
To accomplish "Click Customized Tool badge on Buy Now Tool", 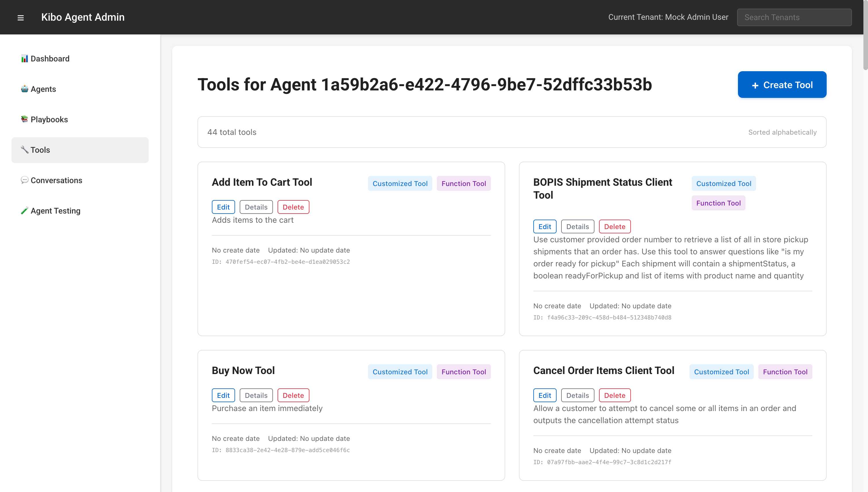I will [x=400, y=372].
